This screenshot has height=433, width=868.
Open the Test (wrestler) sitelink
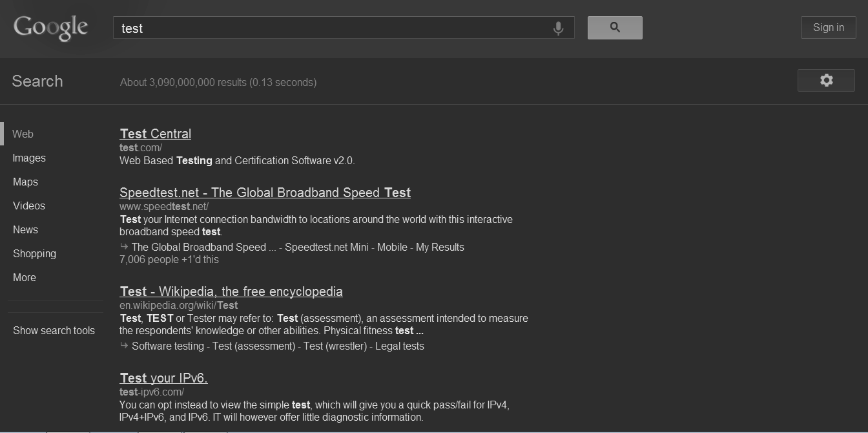336,346
